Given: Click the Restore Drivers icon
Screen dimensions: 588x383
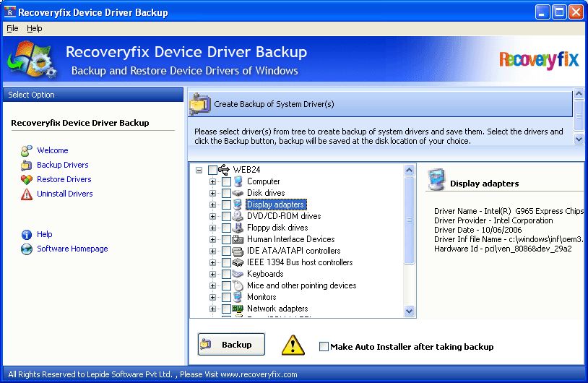Looking at the screenshot, I should pyautogui.click(x=27, y=180).
